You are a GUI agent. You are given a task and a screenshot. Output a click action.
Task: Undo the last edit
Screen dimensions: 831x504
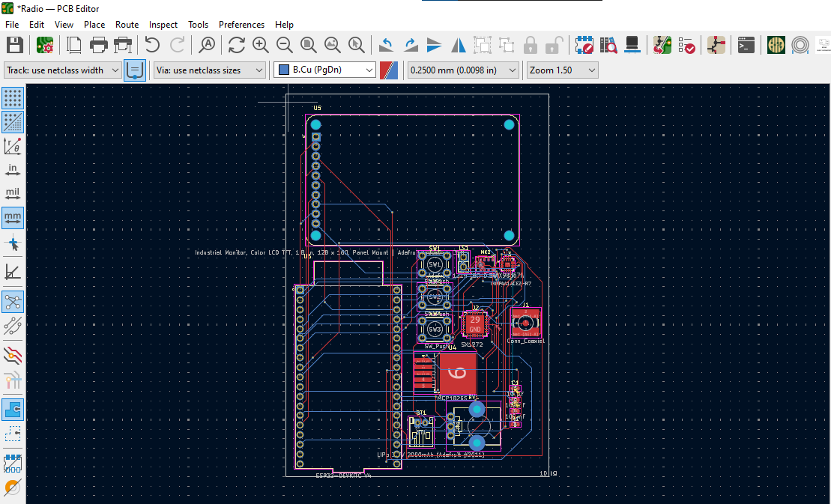(x=152, y=45)
